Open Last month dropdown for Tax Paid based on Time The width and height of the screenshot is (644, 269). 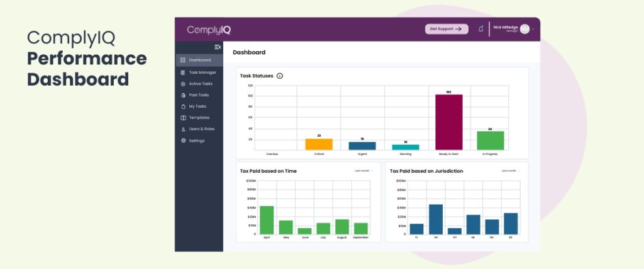point(364,171)
